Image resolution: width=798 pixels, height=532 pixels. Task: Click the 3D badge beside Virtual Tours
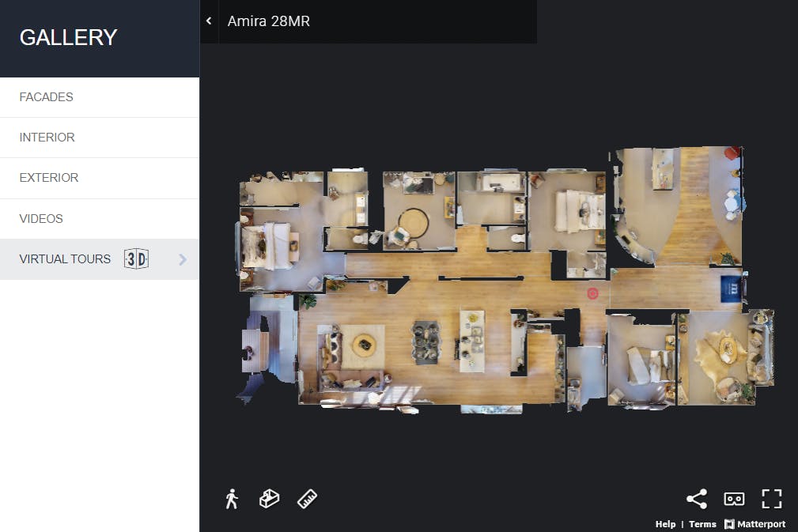pos(136,259)
